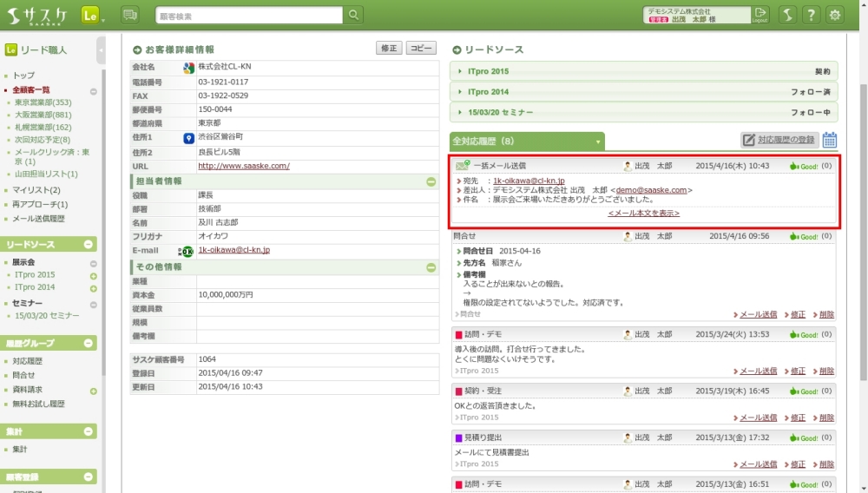Screen dimensions: 868x493
Task: Collapse the 担当者情報 section with minus toggle
Action: tap(431, 181)
